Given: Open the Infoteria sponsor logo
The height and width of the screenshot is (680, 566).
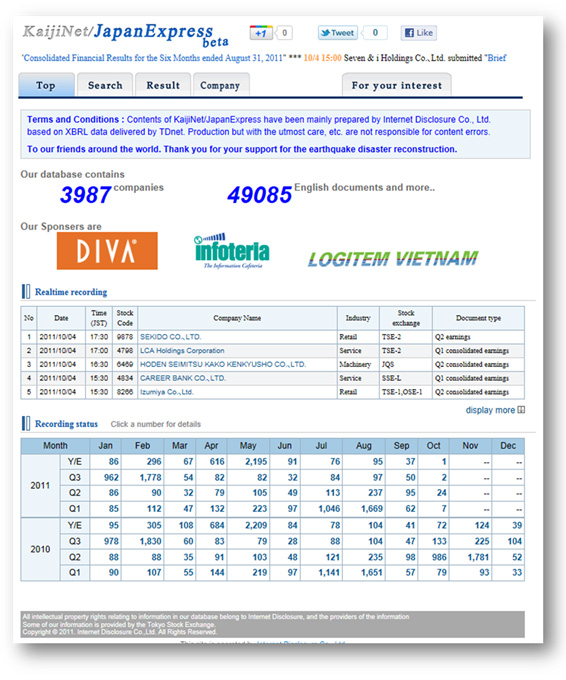Looking at the screenshot, I should coord(232,251).
